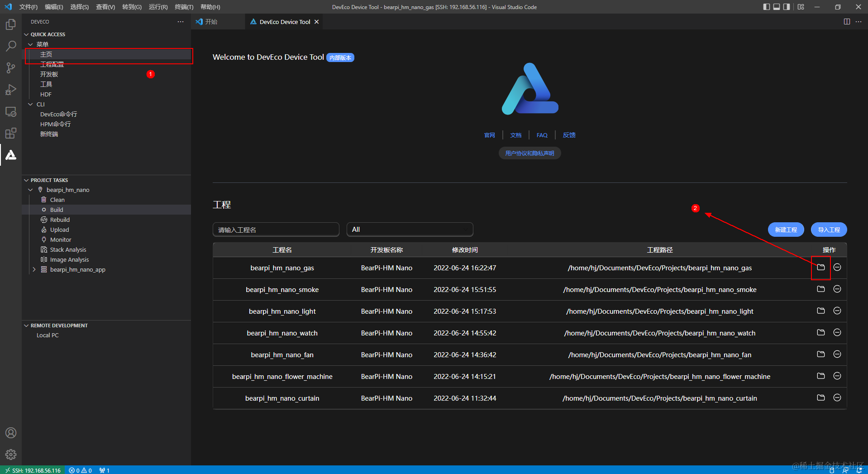Open the Explorer view in activity bar
Viewport: 868px width, 474px height.
pyautogui.click(x=11, y=24)
